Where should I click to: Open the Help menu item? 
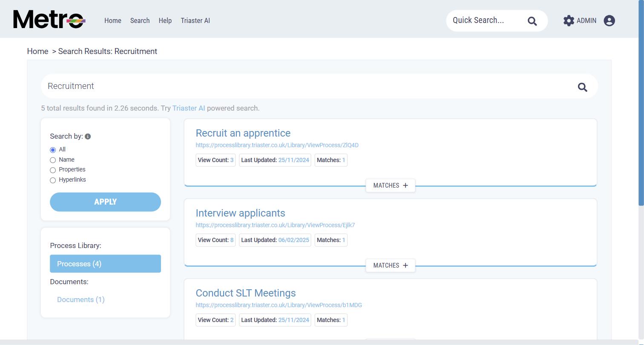tap(165, 20)
